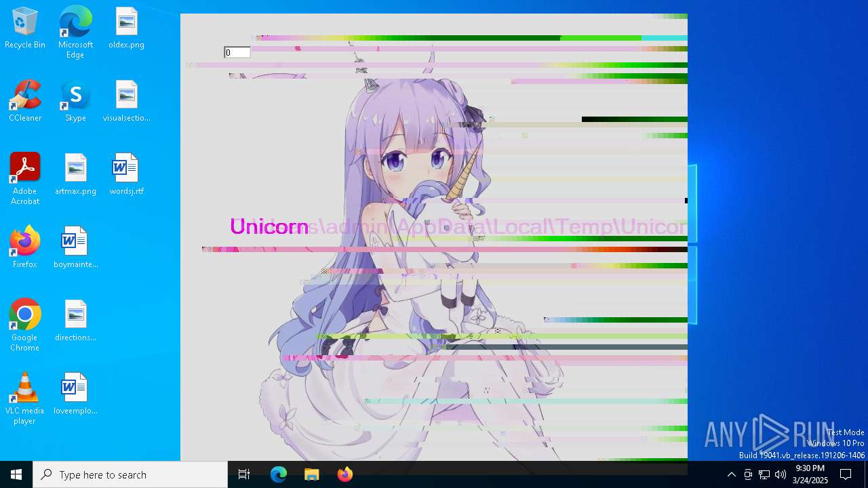Launch Skype from the desktop
This screenshot has height=488, width=868.
coord(75,102)
